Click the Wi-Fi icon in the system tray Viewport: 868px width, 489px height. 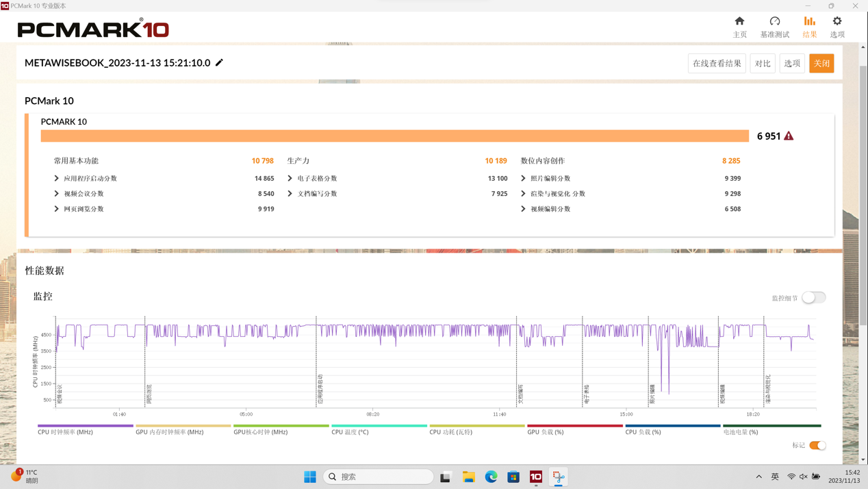791,477
